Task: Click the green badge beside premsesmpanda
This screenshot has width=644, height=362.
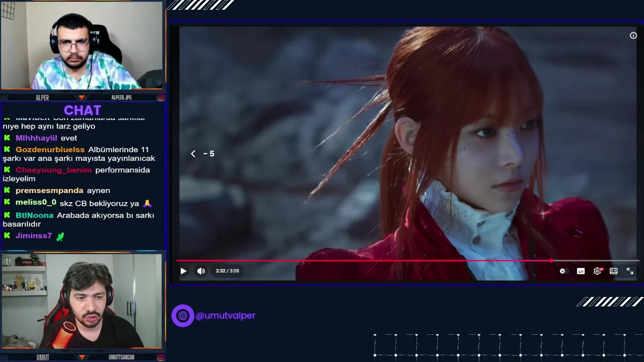Action: [x=7, y=191]
